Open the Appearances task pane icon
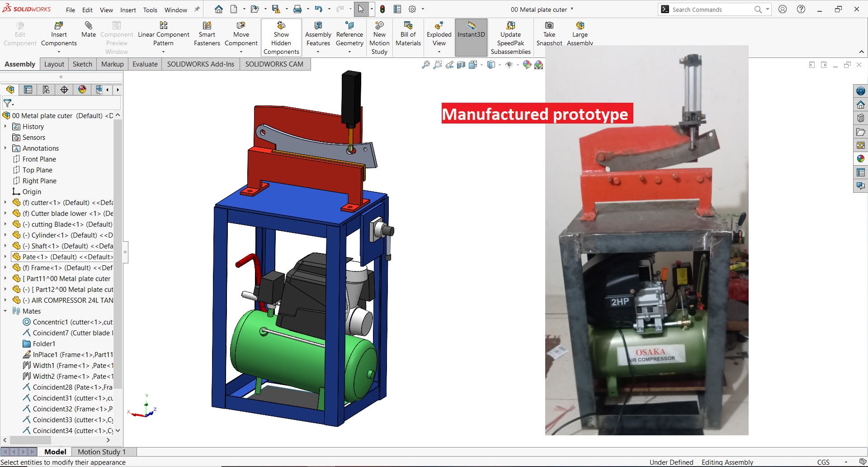 [861, 159]
